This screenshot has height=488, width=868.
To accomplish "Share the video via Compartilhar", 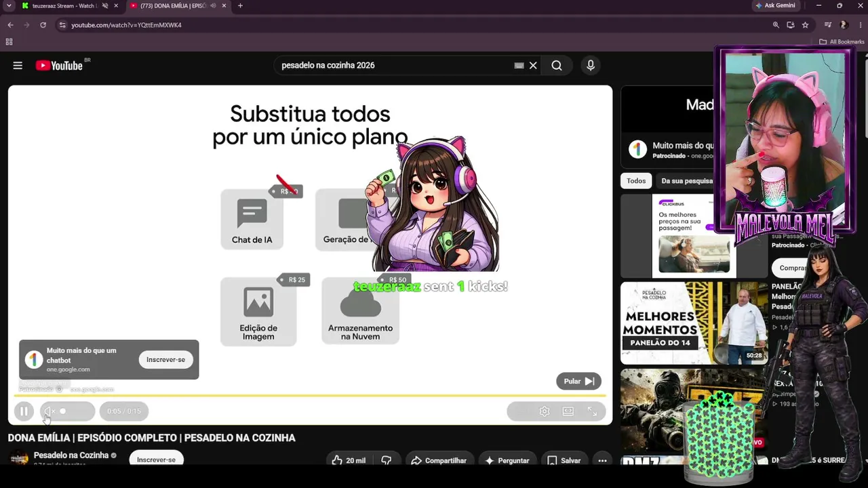I will point(439,460).
